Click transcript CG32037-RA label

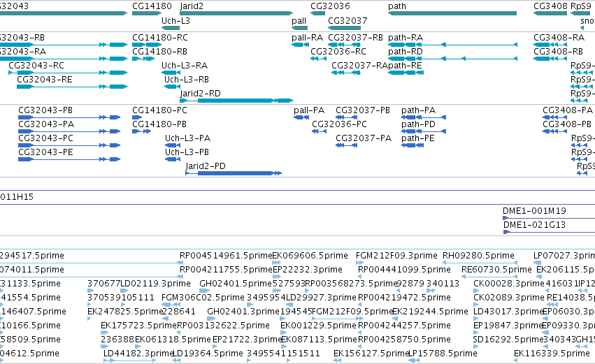(360, 66)
